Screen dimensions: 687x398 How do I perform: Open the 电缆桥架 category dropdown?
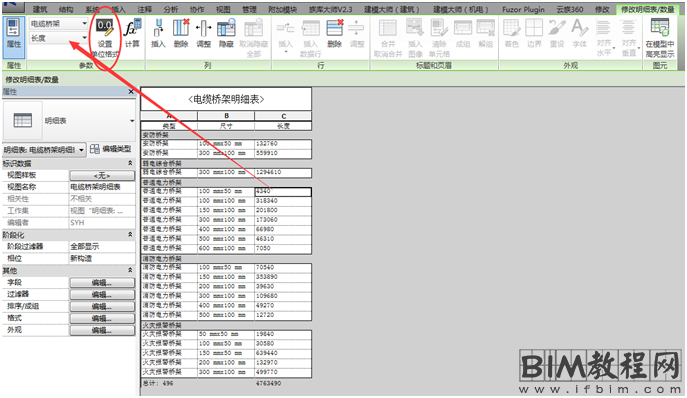click(x=59, y=23)
